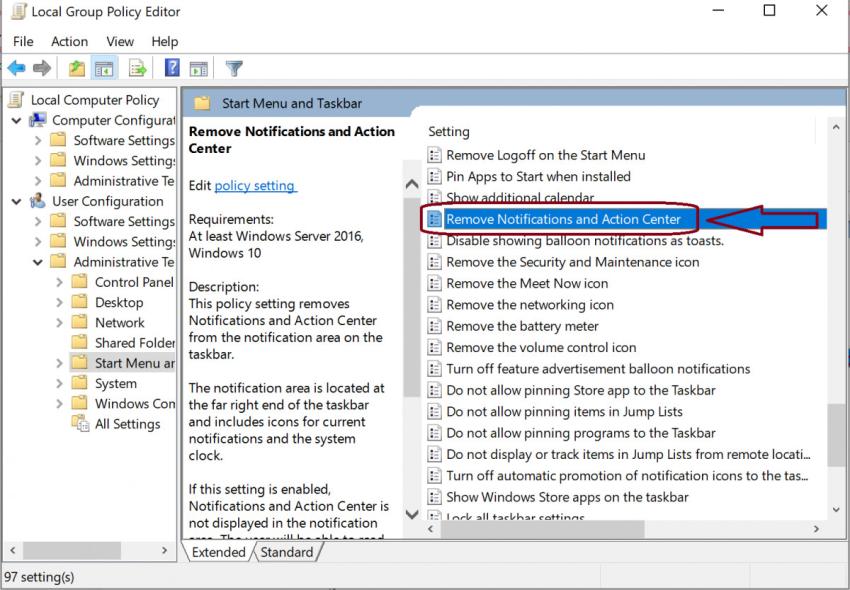
Task: Select Show additional calendar policy
Action: coord(520,197)
